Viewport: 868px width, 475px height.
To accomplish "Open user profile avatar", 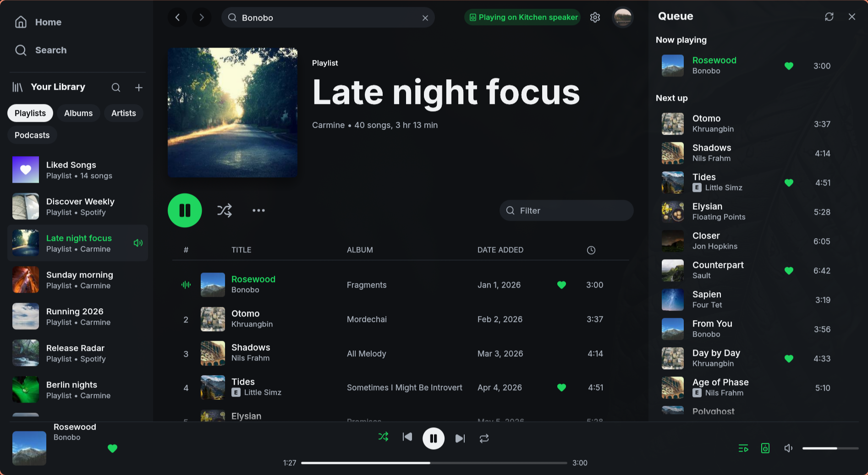I will point(622,17).
